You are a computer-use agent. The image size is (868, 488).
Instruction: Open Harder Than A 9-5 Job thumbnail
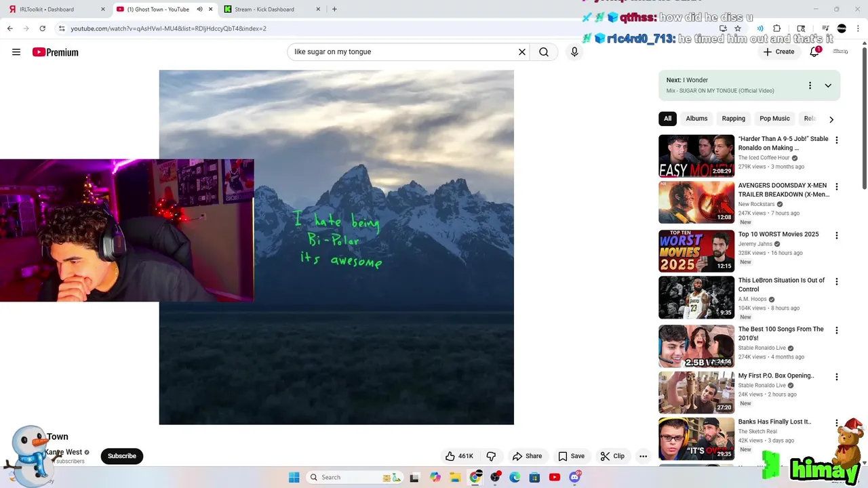696,156
